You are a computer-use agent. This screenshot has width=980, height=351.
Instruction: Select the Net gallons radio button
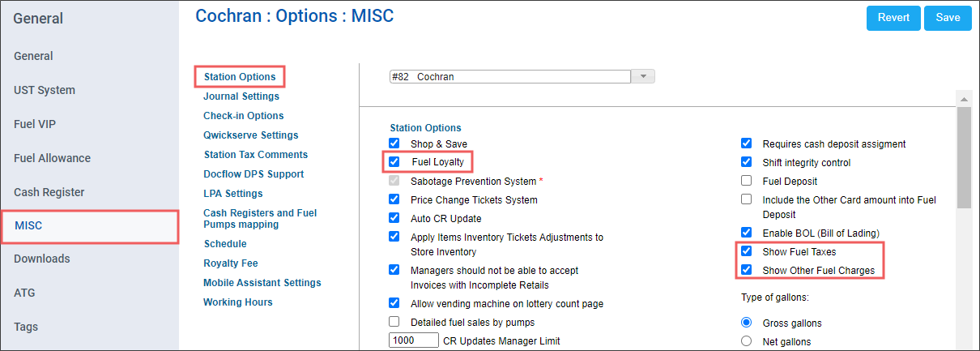pyautogui.click(x=747, y=341)
